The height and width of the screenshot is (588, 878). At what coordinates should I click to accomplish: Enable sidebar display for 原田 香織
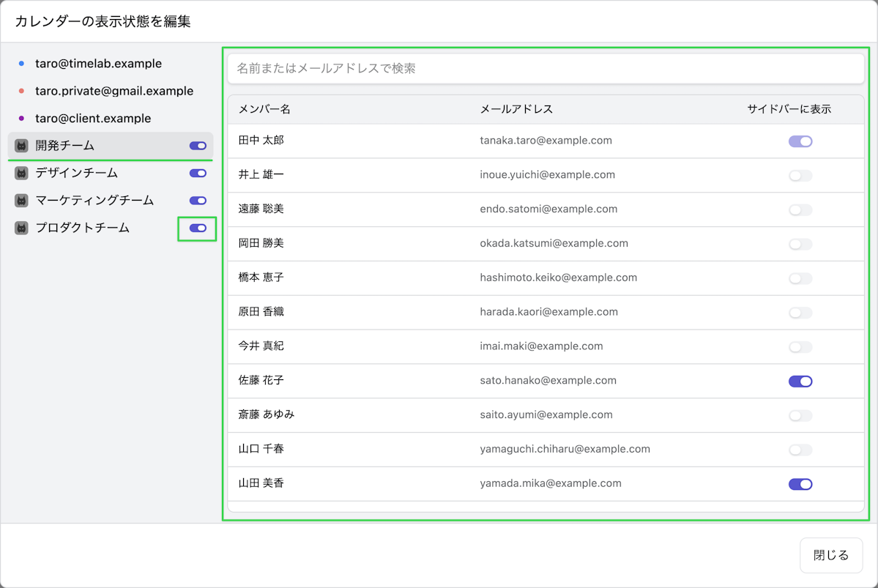(800, 313)
